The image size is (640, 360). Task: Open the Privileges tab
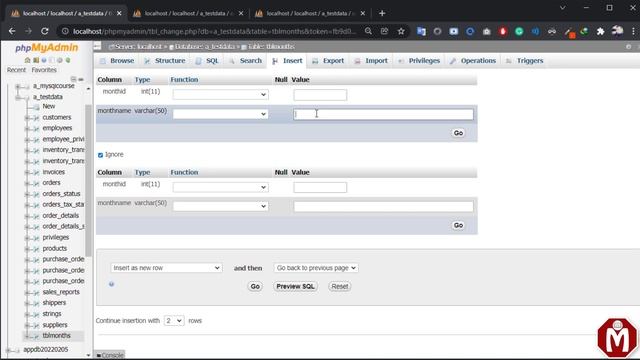[x=419, y=60]
